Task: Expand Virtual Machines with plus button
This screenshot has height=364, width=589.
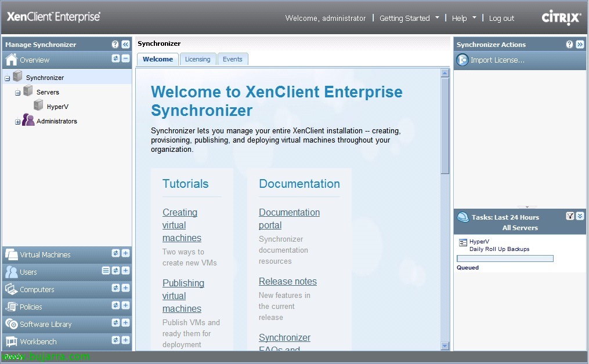Action: 126,253
